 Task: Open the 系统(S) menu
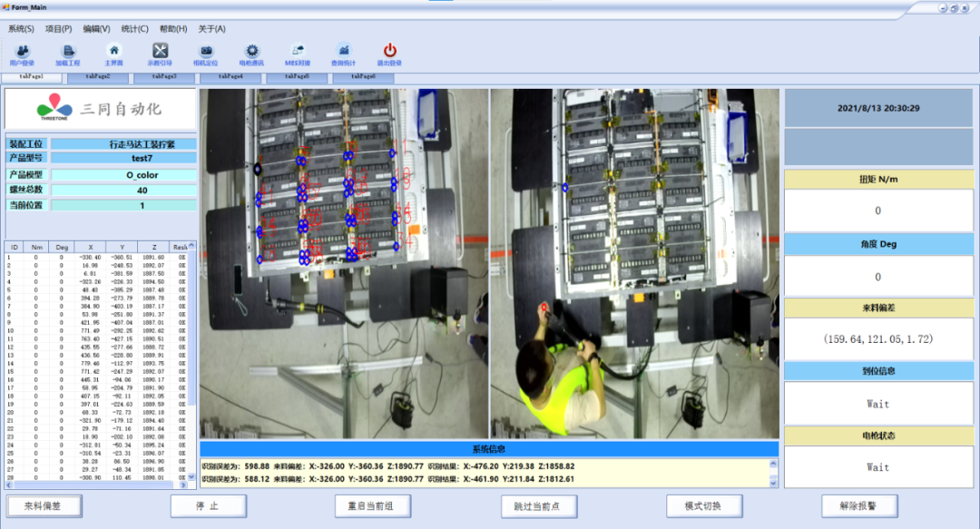click(x=21, y=29)
